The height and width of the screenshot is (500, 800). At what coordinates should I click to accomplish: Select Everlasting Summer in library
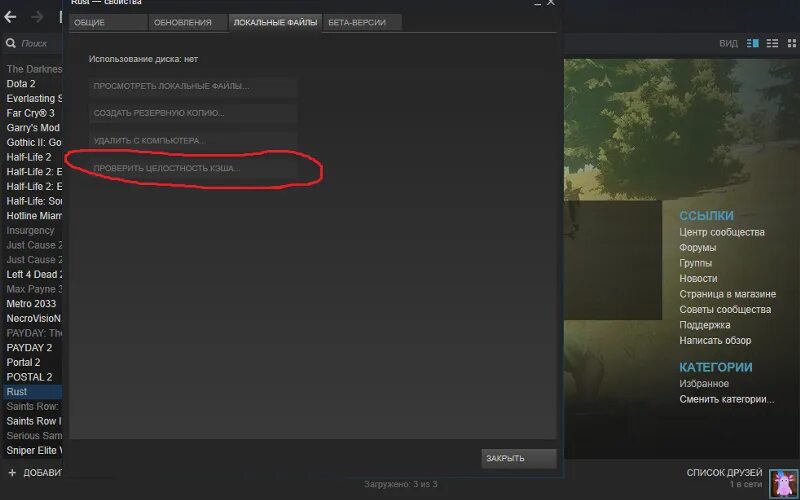pyautogui.click(x=34, y=98)
